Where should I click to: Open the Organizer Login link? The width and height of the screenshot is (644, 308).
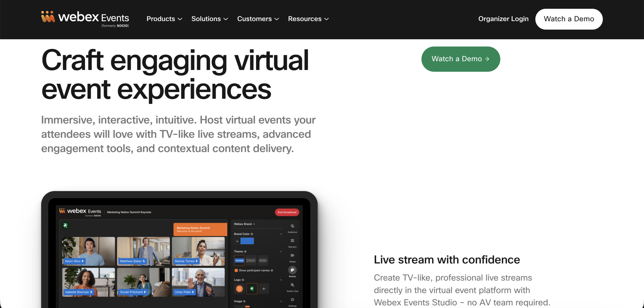(503, 19)
